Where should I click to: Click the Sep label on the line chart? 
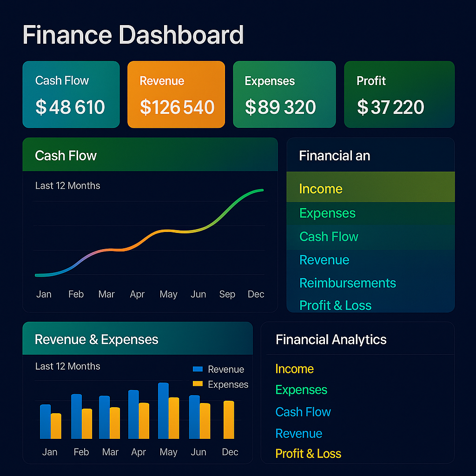point(227,294)
